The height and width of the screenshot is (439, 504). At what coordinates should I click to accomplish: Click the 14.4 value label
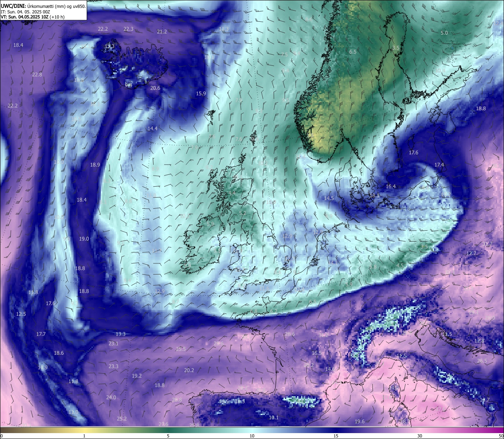[152, 128]
